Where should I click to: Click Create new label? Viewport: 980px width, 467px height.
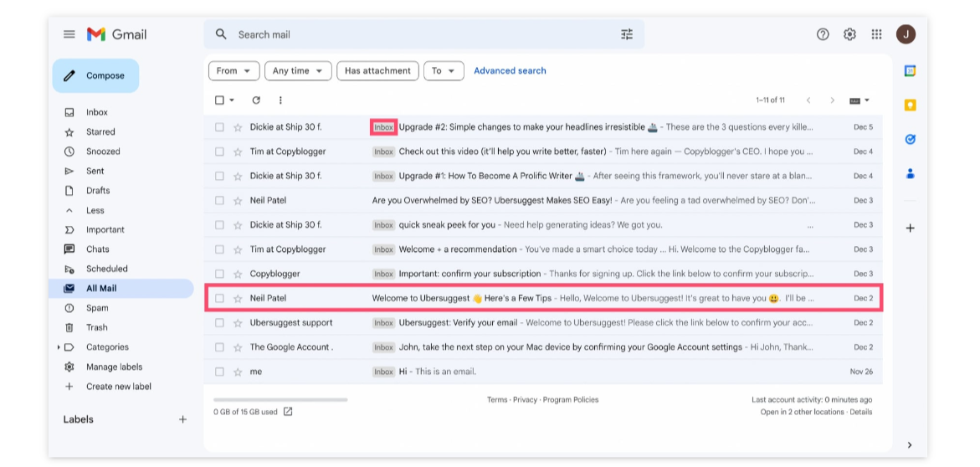point(121,387)
